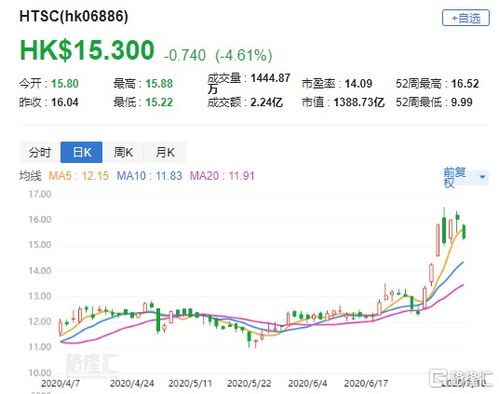Click the last green candlestick on the chart
This screenshot has width=499, height=394.
tap(464, 232)
